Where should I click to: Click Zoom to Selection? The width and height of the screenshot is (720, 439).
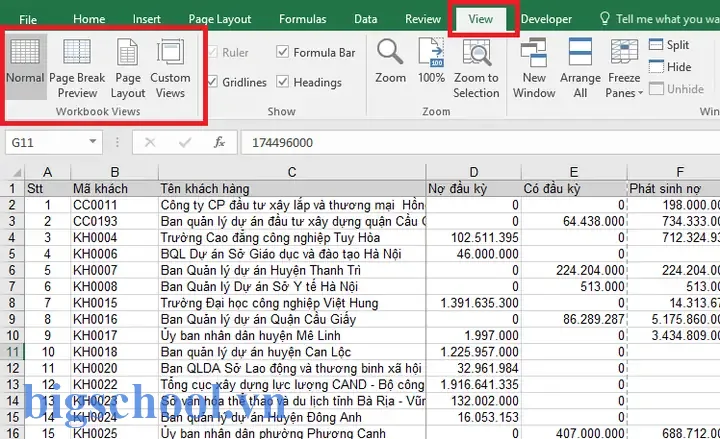pos(476,68)
